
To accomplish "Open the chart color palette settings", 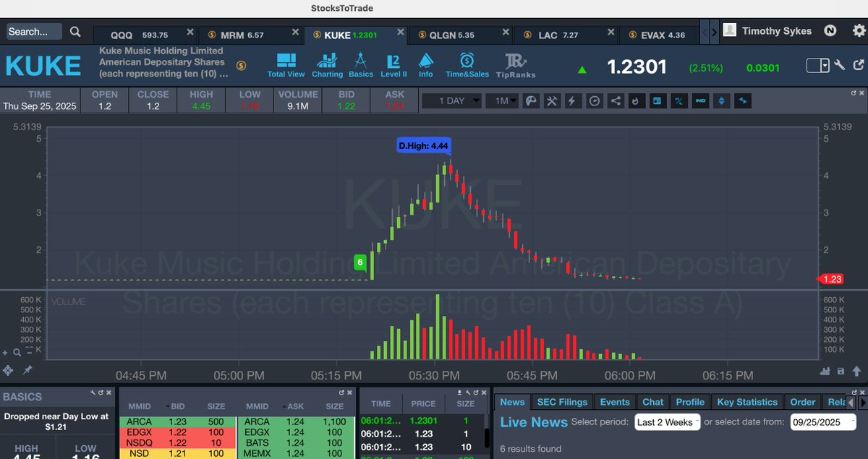I will (532, 100).
